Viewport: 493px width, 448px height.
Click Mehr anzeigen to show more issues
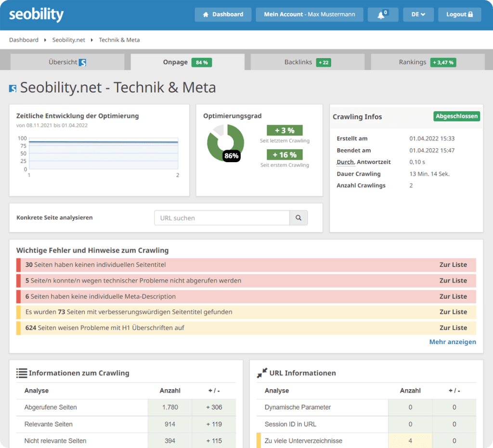(452, 342)
